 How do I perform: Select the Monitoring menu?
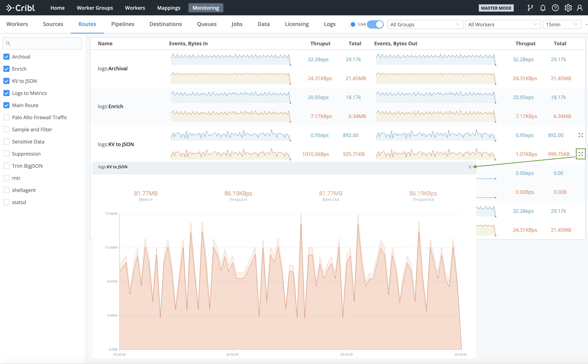[206, 8]
